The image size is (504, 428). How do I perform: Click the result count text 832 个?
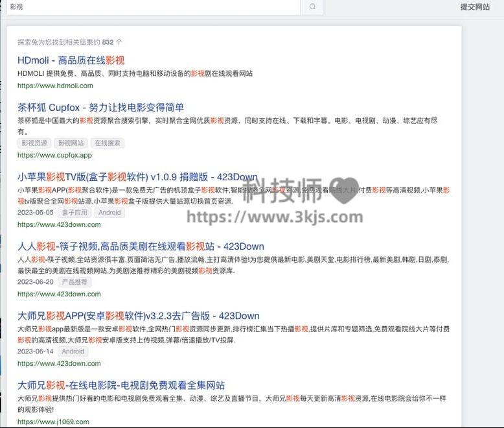click(x=112, y=42)
